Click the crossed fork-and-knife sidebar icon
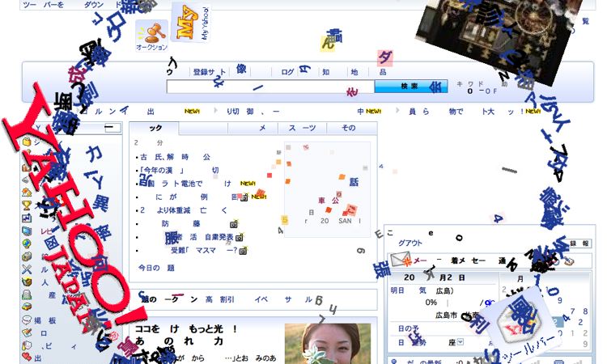 pos(27,269)
